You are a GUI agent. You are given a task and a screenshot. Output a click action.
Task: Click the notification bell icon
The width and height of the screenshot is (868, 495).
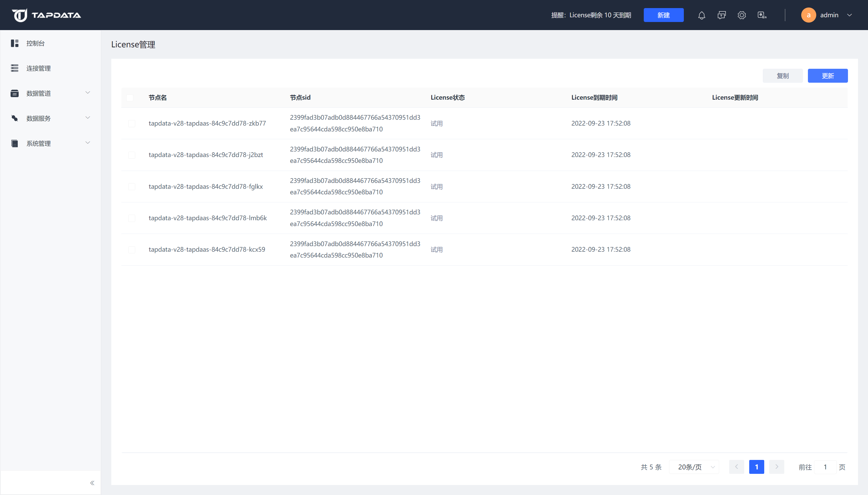pos(702,15)
